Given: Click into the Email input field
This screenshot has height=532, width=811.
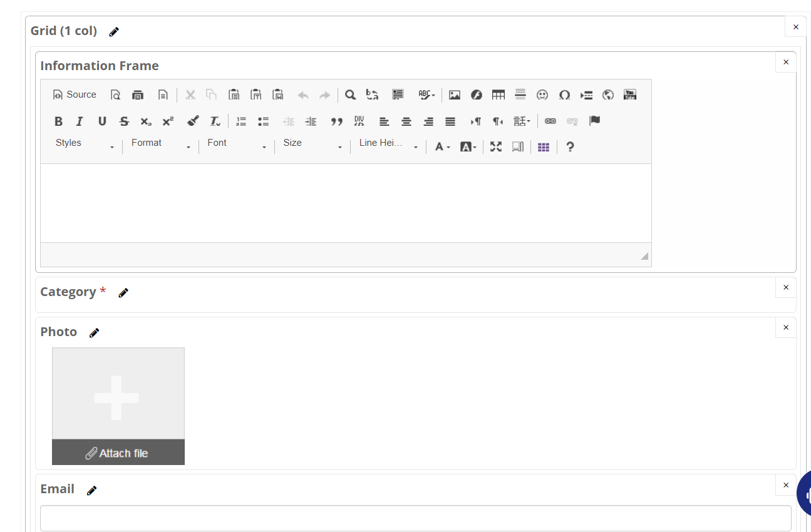Looking at the screenshot, I should coord(415,518).
